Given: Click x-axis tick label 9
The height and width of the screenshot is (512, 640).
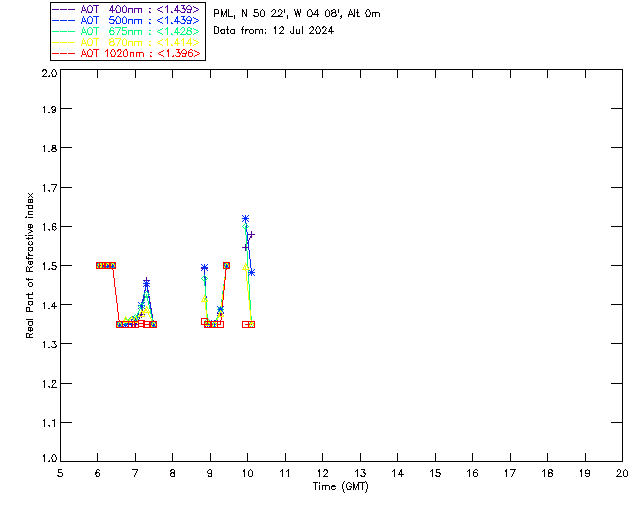Looking at the screenshot, I should coord(210,473).
